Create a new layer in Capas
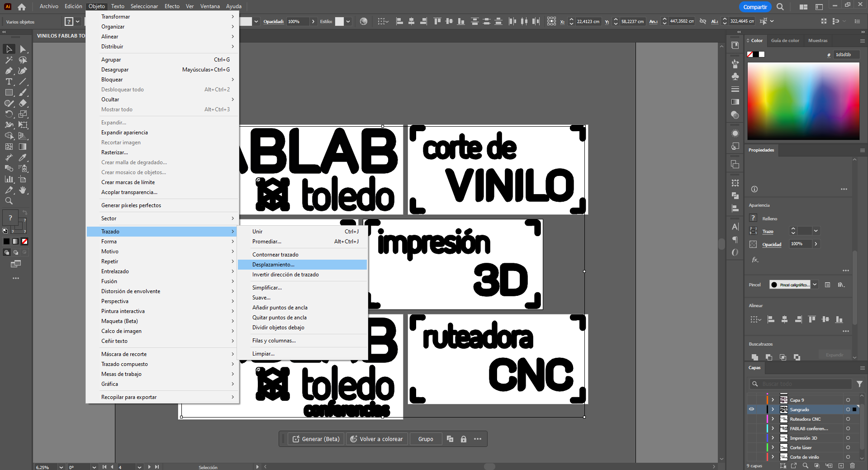Viewport: 868px width, 470px height. [841, 465]
